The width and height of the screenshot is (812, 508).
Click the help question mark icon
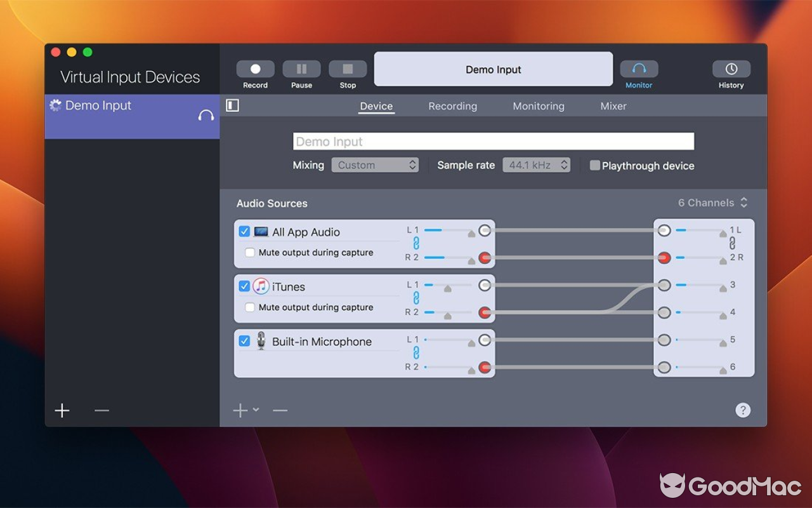click(743, 410)
